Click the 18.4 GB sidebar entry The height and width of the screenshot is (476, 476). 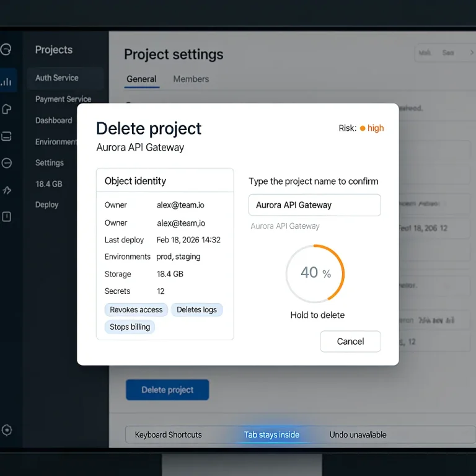[x=49, y=184]
